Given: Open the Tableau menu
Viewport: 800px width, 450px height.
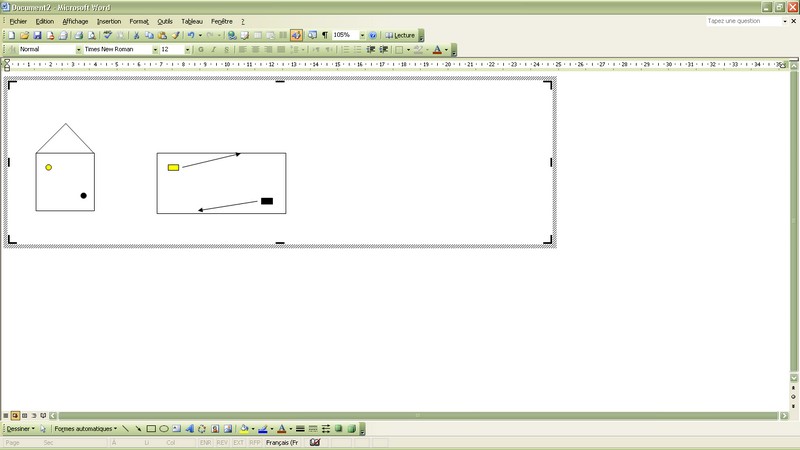Looking at the screenshot, I should (x=191, y=21).
